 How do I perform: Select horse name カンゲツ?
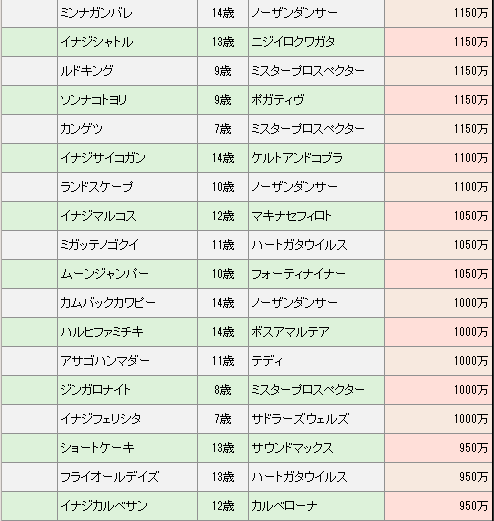click(81, 129)
